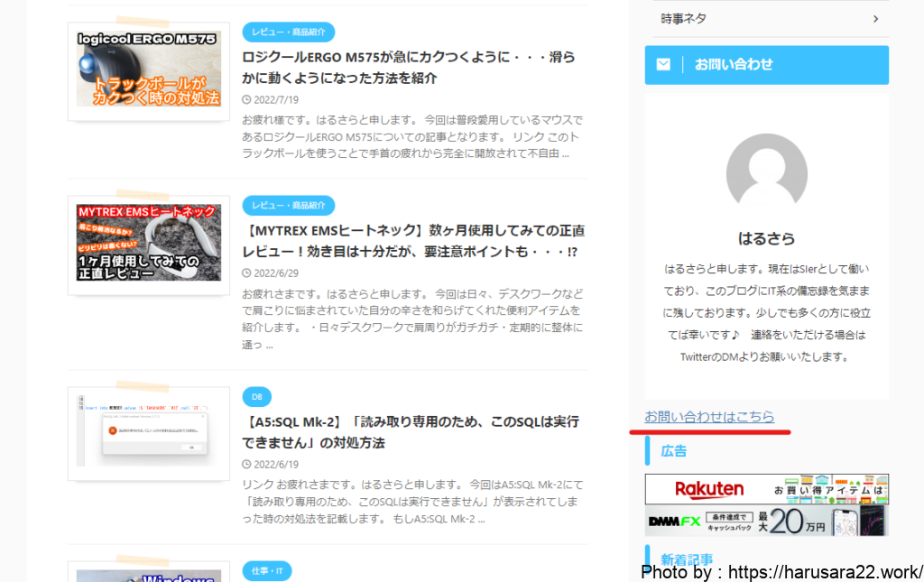The width and height of the screenshot is (924, 582).
Task: Click the Logicool ERGO M575 trackball thumbnail
Action: click(149, 69)
